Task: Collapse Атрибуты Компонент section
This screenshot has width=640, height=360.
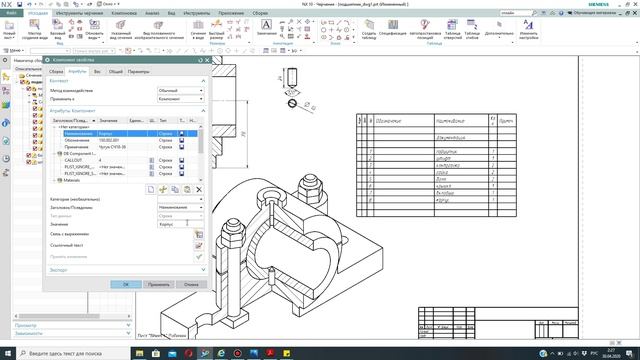Action: point(203,111)
